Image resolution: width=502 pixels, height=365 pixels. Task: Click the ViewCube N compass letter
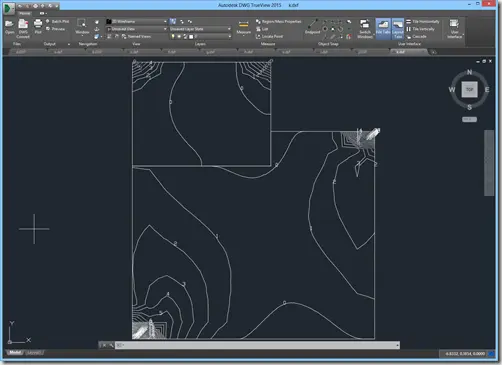click(x=469, y=72)
